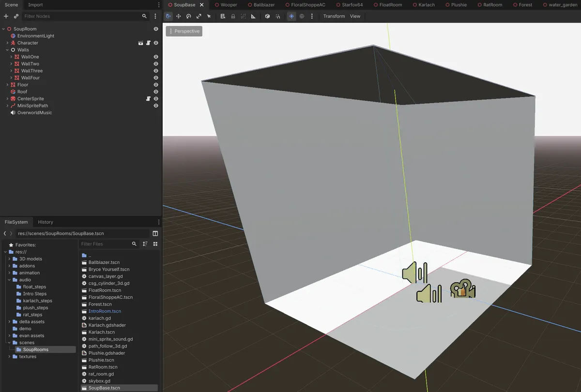This screenshot has height=392, width=581.
Task: Toggle preview sunlight icon
Action: tap(291, 16)
